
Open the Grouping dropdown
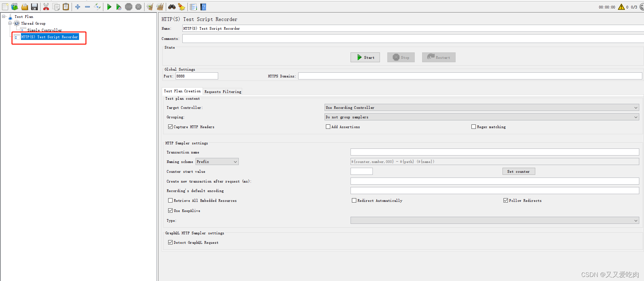pos(482,117)
